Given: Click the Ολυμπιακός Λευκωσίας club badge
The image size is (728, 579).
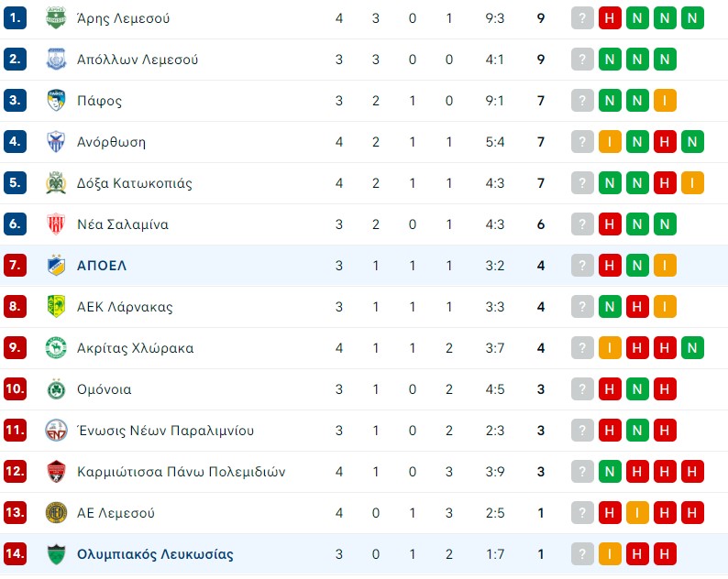Looking at the screenshot, I should (x=56, y=554).
